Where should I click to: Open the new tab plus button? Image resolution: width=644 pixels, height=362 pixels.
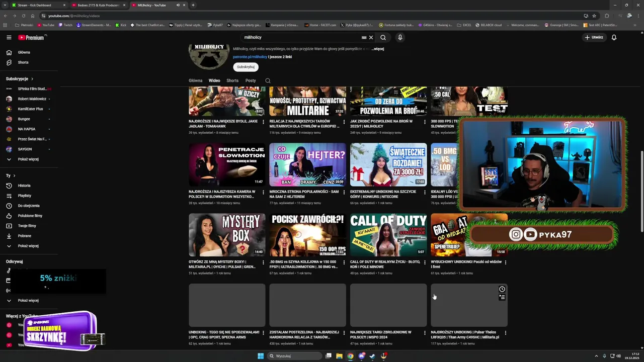tap(193, 5)
